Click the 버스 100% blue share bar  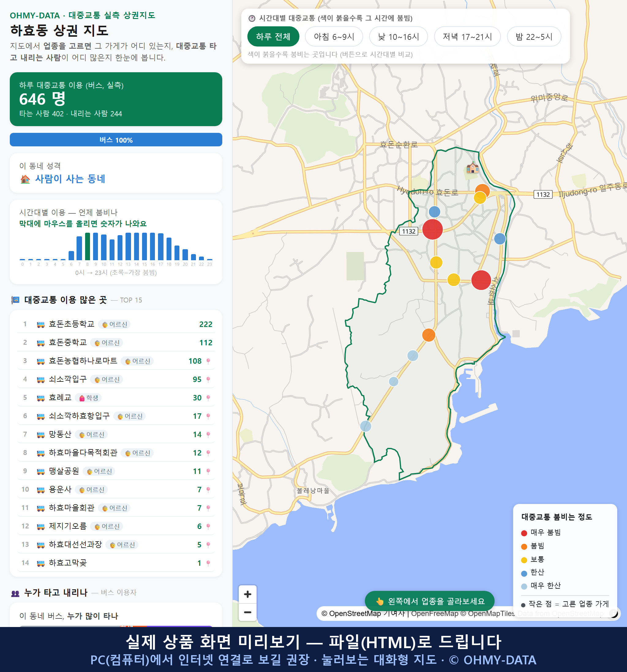pyautogui.click(x=116, y=140)
